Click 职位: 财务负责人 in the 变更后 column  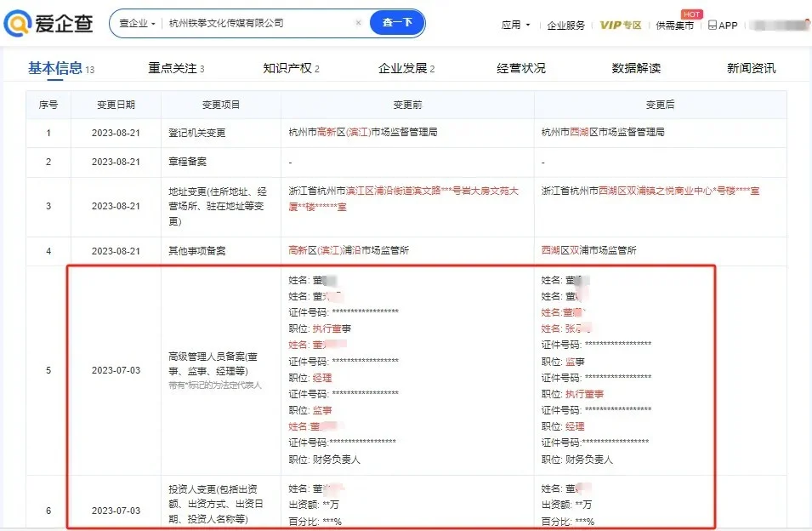[576, 460]
